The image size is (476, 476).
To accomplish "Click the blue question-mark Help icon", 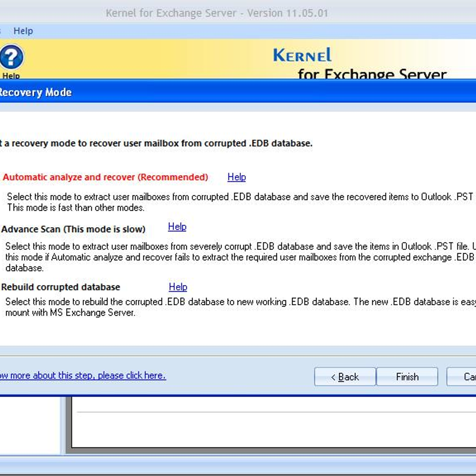I will coord(11,57).
